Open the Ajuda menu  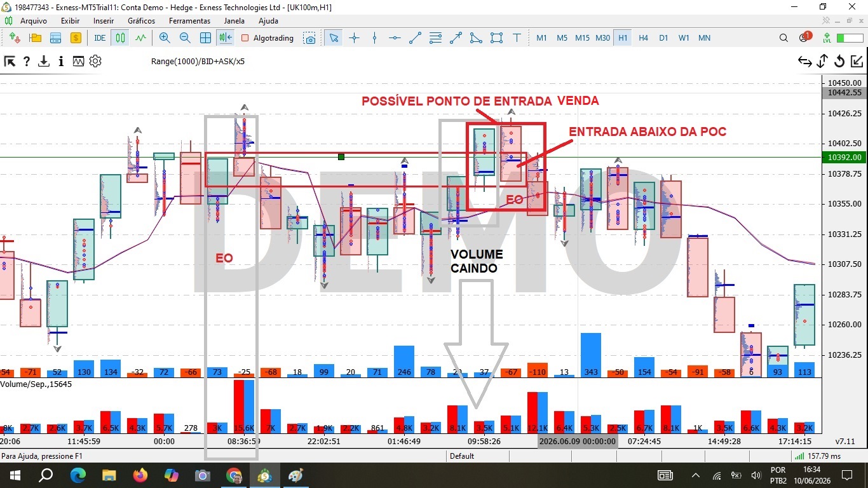268,21
